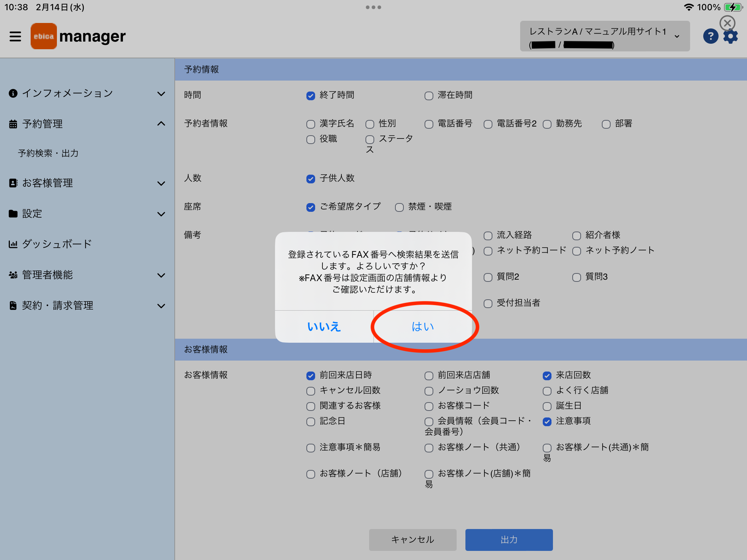Check the 部署 checkbox
747x560 pixels.
(606, 124)
